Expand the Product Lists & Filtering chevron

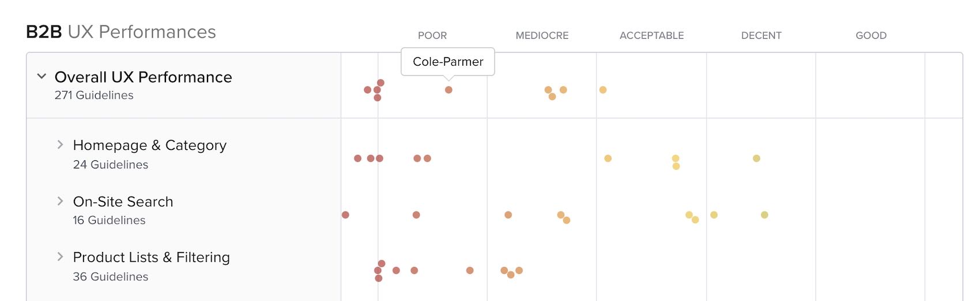coord(60,257)
